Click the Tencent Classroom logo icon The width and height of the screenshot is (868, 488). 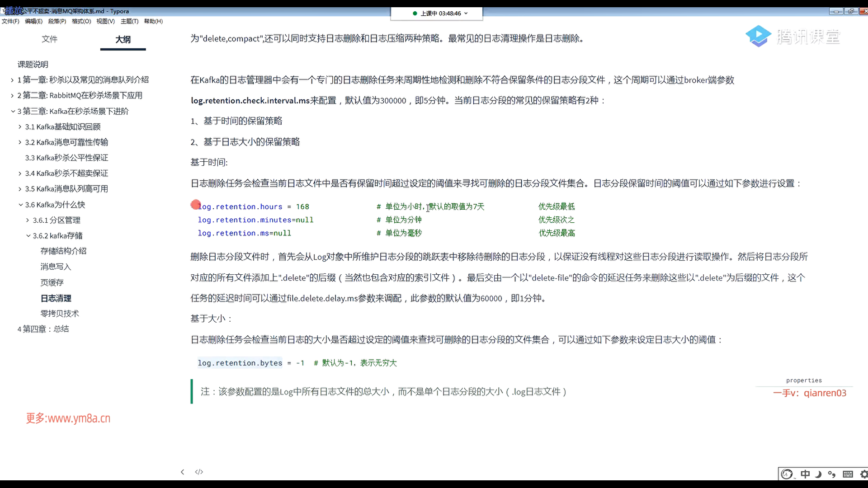coord(758,36)
